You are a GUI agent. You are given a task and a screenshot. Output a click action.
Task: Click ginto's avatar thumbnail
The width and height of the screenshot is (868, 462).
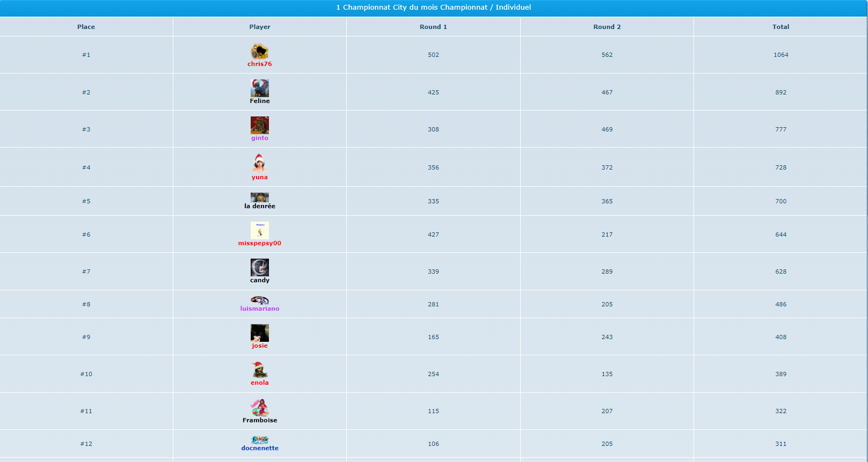(259, 125)
